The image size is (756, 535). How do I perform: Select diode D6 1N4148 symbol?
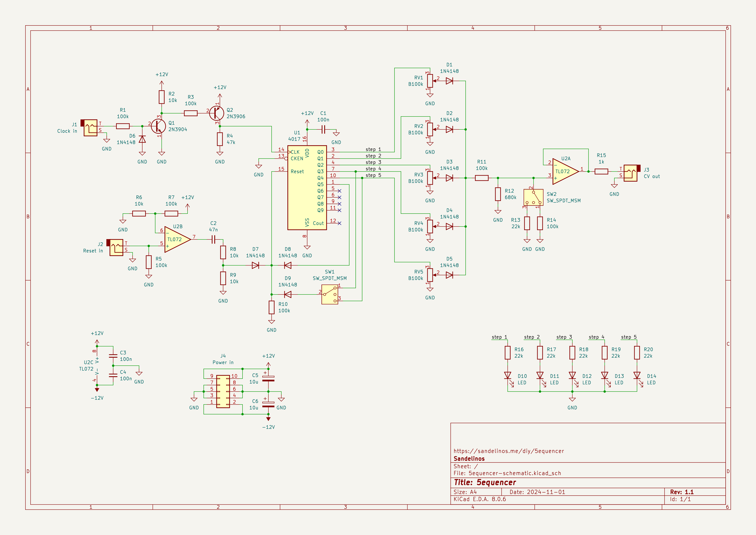click(142, 139)
